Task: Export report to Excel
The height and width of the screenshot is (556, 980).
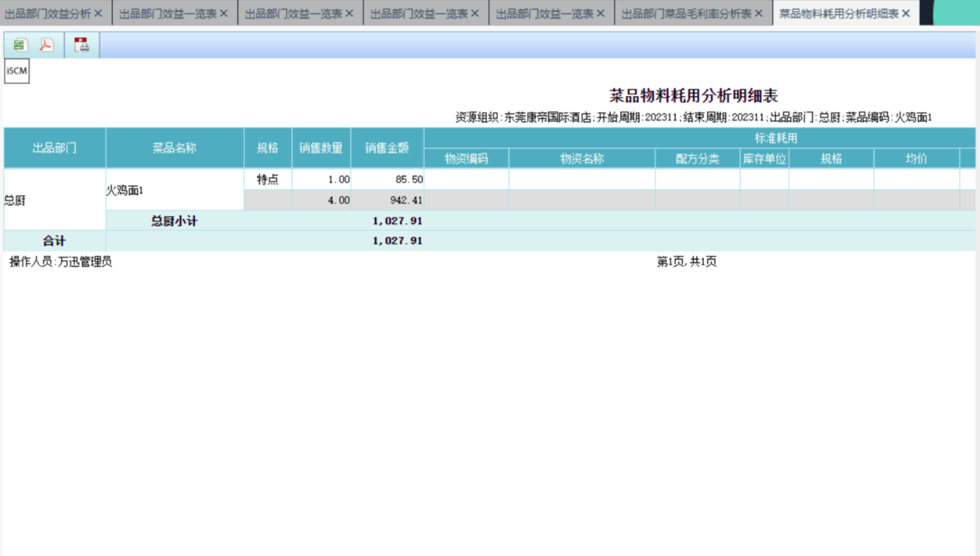Action: coord(20,45)
